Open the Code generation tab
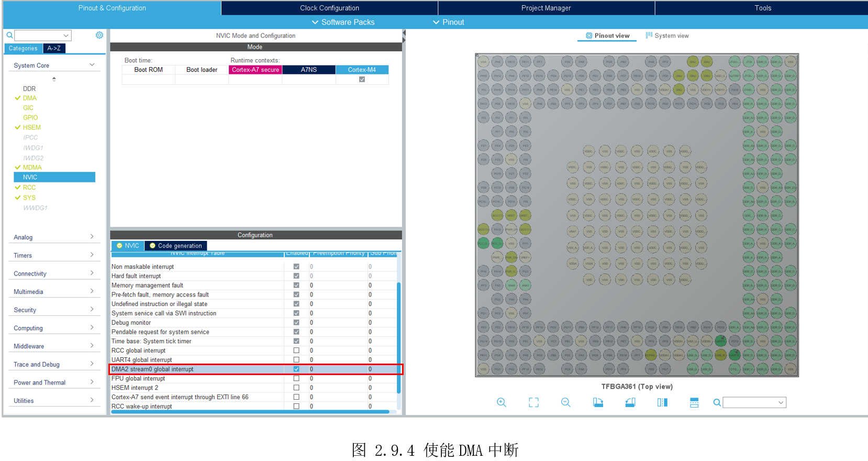This screenshot has width=868, height=461. (176, 246)
